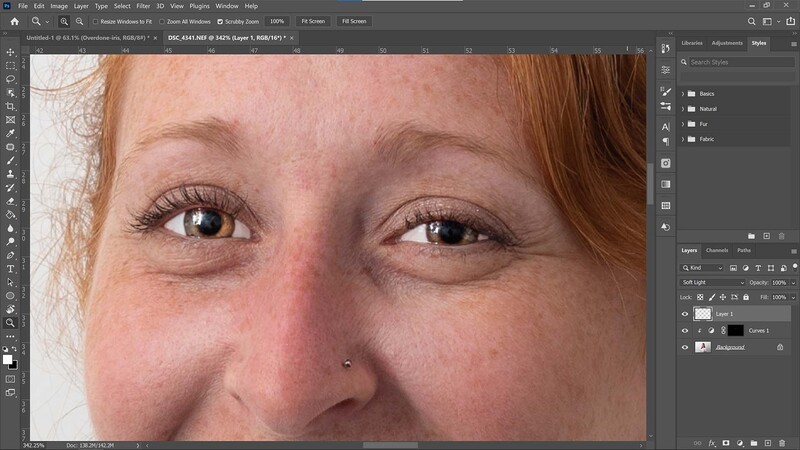Click in the Search Styles field
Image resolution: width=800 pixels, height=450 pixels.
742,62
